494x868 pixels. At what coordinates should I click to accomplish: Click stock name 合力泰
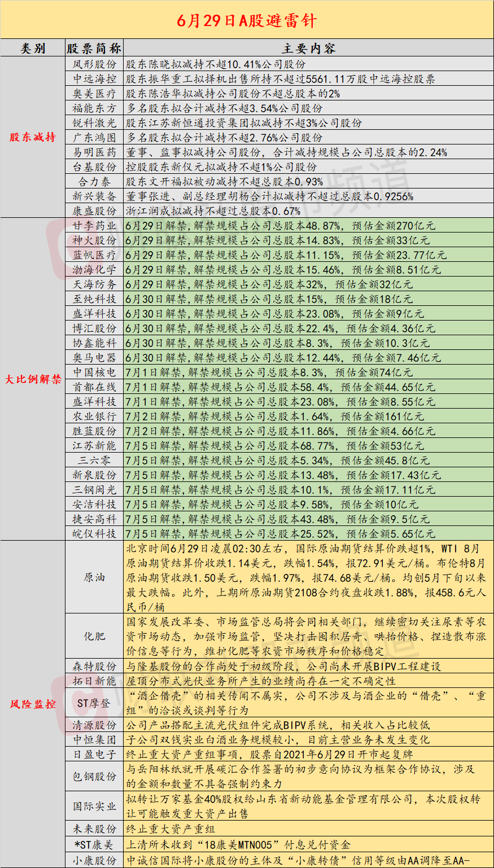[94, 182]
